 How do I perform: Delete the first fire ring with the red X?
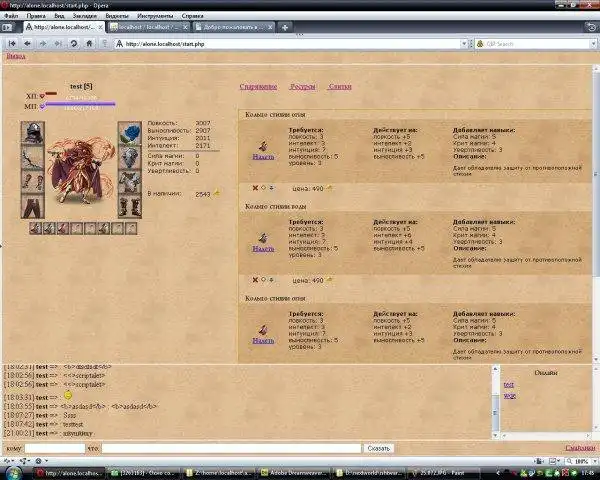point(255,188)
